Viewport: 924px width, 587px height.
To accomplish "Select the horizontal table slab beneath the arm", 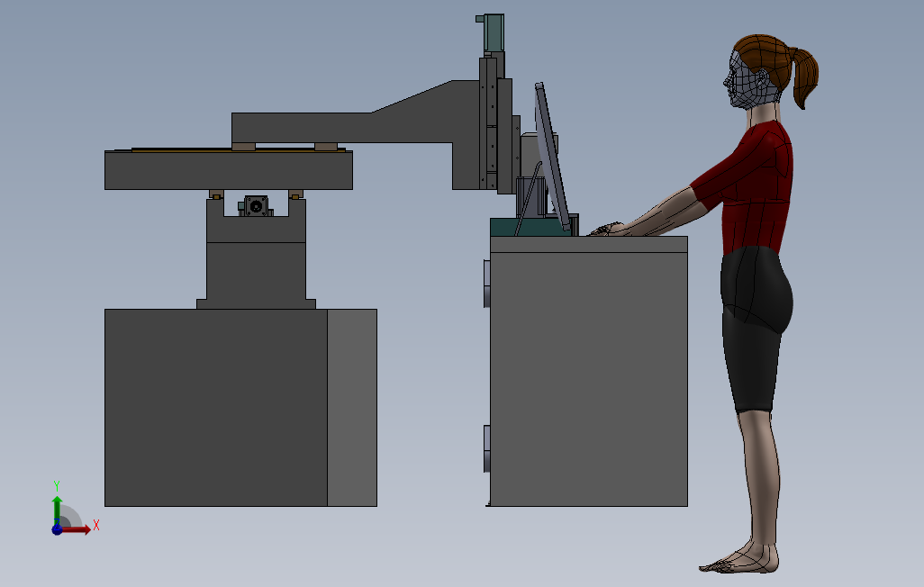I will pos(229,170).
